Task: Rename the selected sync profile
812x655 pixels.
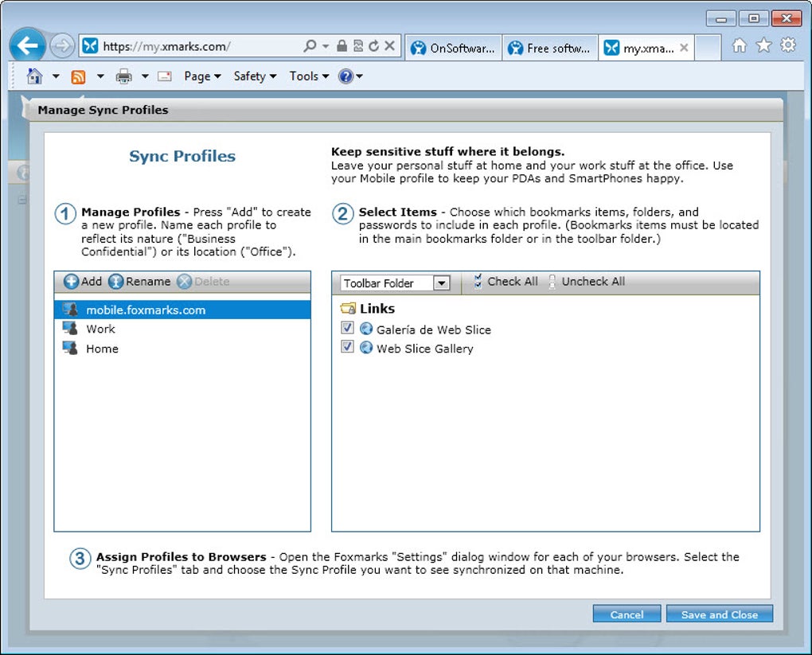Action: (x=139, y=282)
